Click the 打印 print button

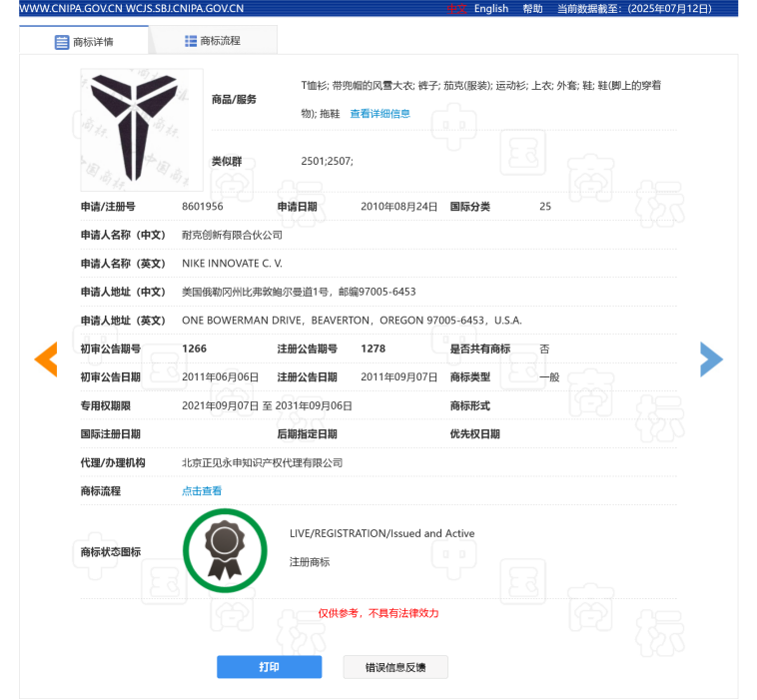(x=269, y=667)
